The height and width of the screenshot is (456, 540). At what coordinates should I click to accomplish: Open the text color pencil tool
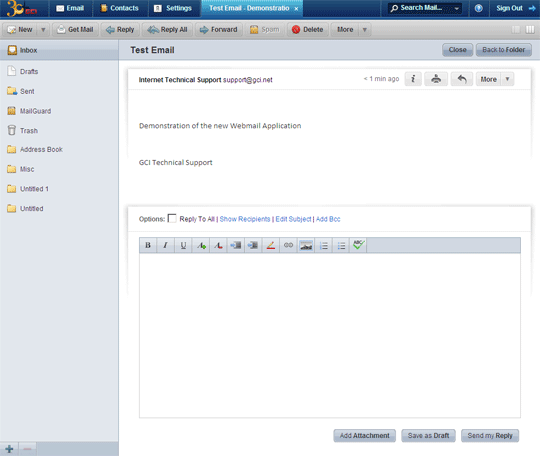pyautogui.click(x=271, y=245)
